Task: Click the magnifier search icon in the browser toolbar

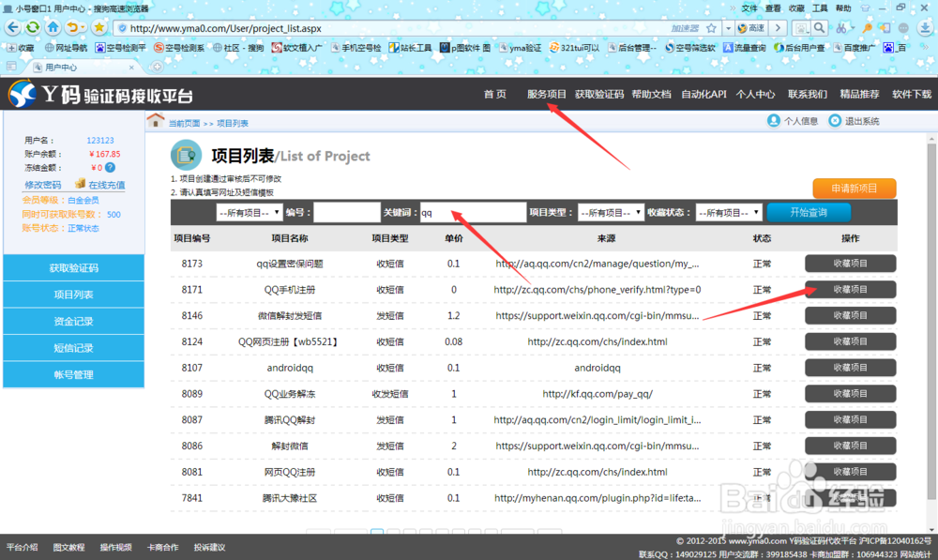Action: pos(820,28)
